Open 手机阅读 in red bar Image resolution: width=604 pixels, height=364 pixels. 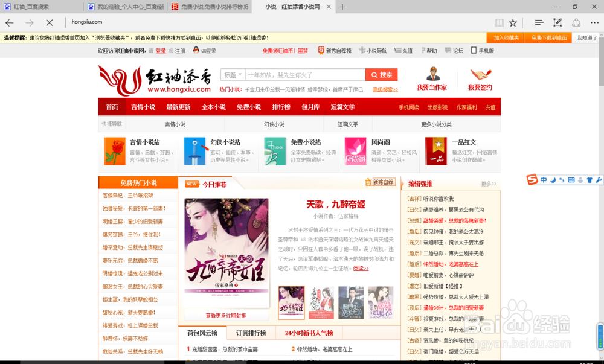(x=409, y=107)
